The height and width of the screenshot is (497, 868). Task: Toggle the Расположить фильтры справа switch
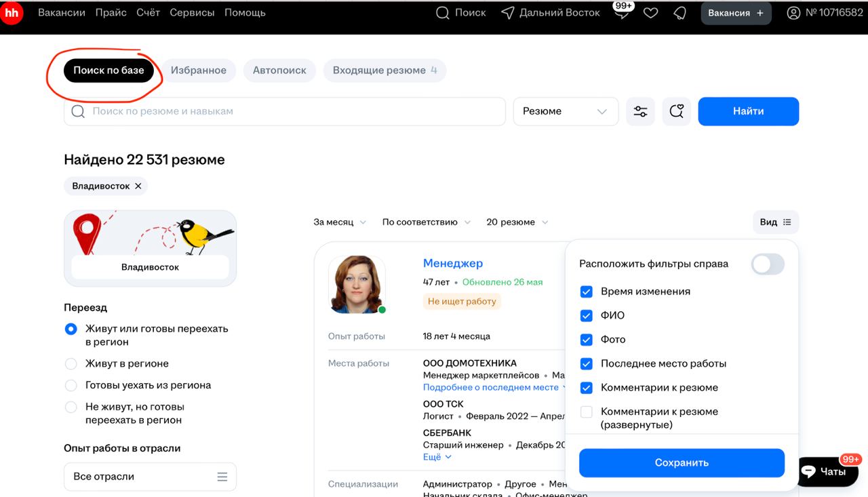pos(768,264)
